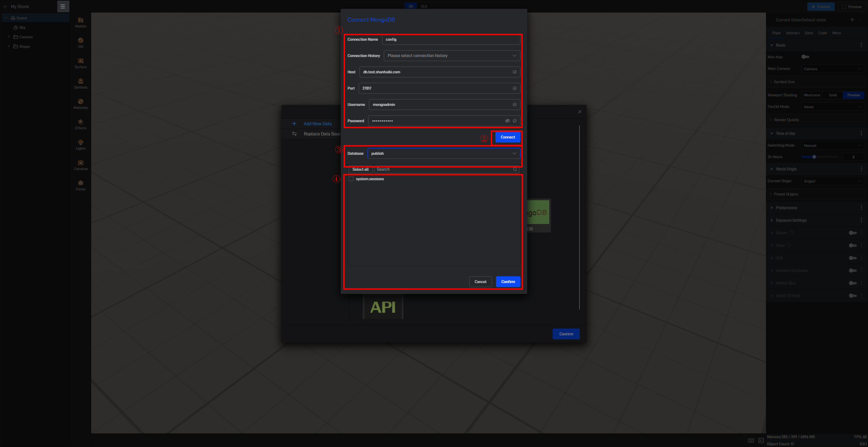Expand the Camera folder in scene tree

(x=9, y=37)
